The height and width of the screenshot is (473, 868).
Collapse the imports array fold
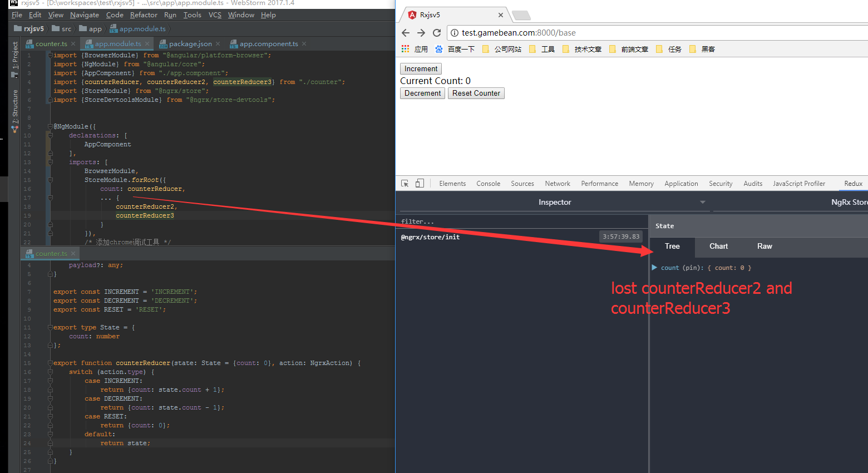coord(50,162)
